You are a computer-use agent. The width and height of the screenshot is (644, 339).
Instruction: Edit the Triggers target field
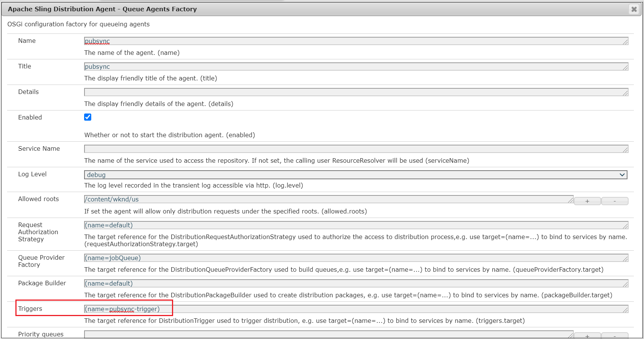click(356, 309)
